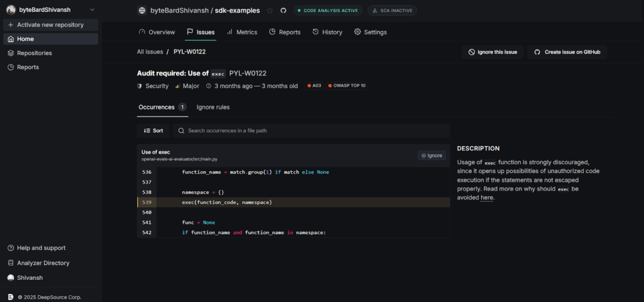Click the DESCRIPTION heading
The height and width of the screenshot is (302, 644).
click(x=478, y=148)
